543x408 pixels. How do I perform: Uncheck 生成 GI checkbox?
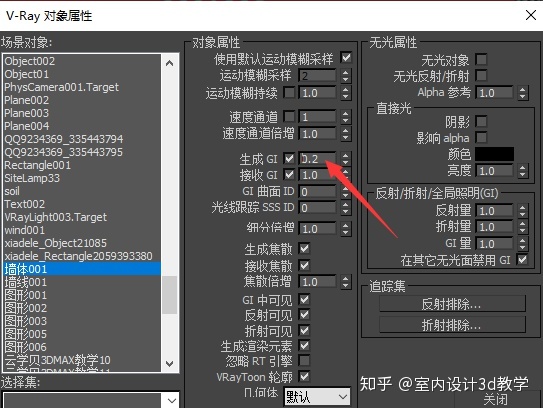pos(289,158)
